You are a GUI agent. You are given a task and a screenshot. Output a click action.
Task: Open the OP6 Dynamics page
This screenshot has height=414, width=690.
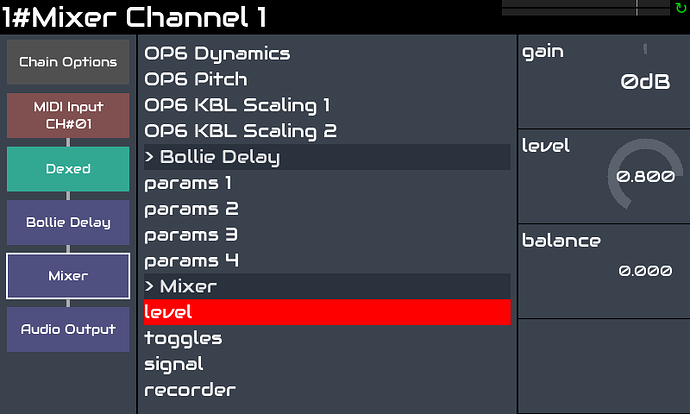pyautogui.click(x=327, y=54)
